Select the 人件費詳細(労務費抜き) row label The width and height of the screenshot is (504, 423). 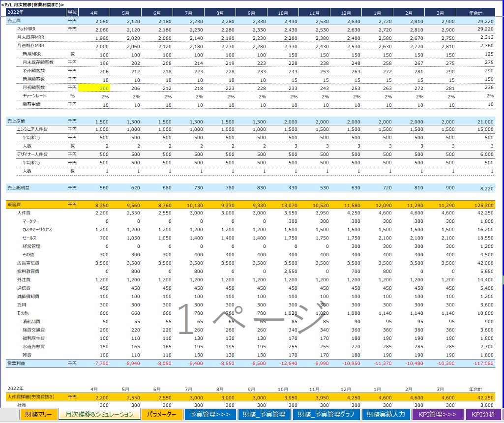pyautogui.click(x=31, y=397)
